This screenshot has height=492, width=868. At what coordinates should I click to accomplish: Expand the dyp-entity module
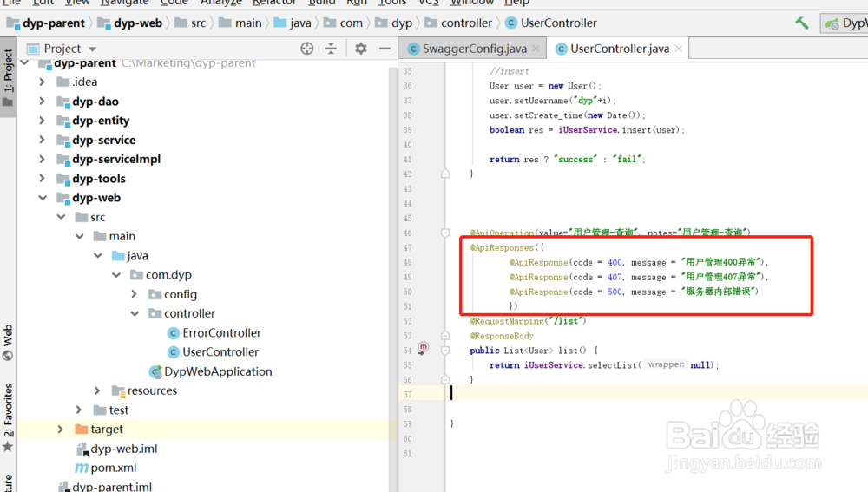42,120
